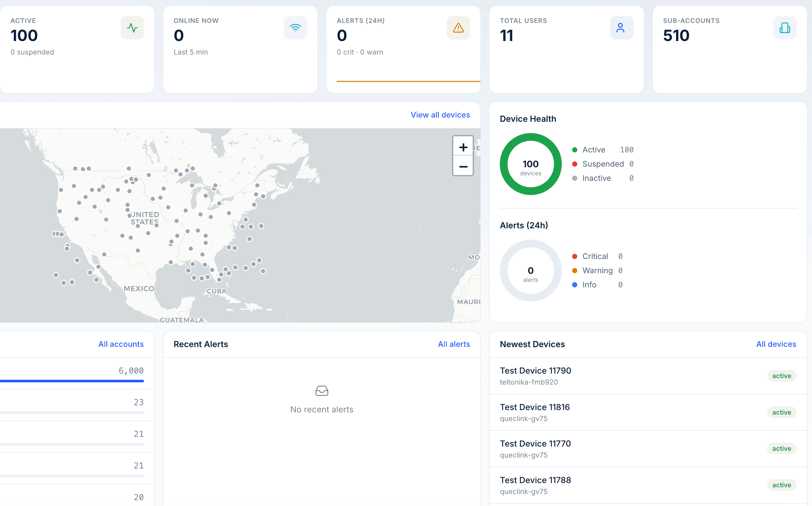Open the View all devices link

tap(440, 115)
